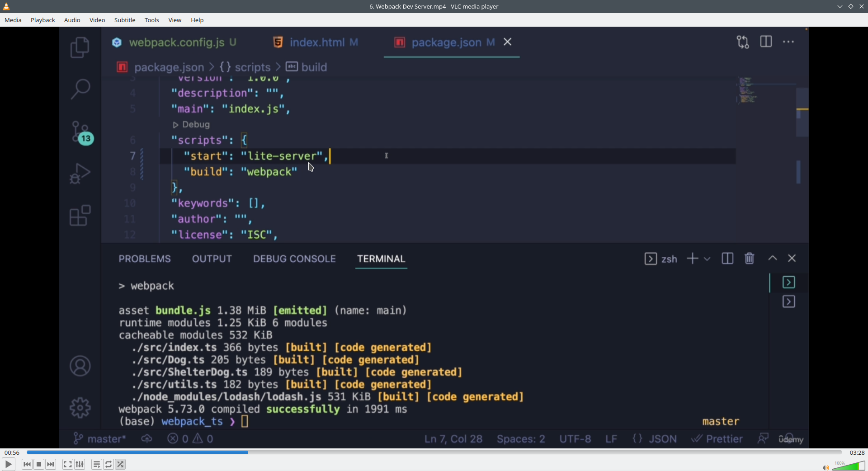Click the Synchronize Changes cloud icon

(x=146, y=439)
